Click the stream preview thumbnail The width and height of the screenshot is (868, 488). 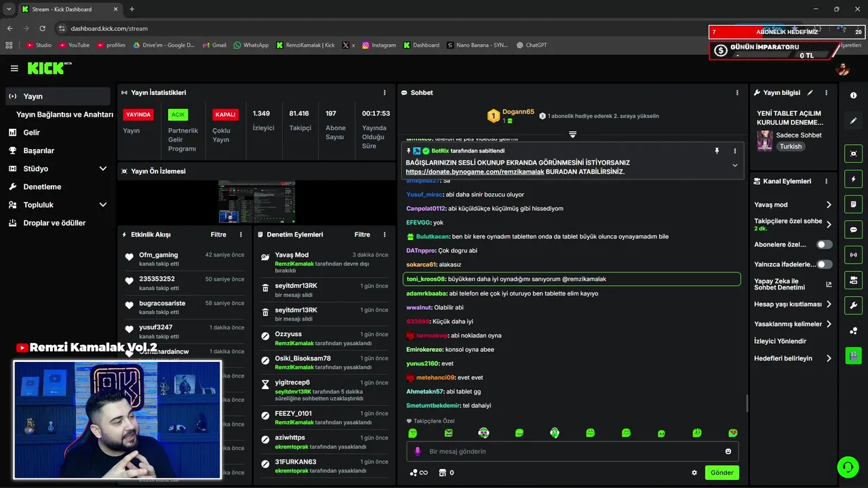tap(256, 202)
